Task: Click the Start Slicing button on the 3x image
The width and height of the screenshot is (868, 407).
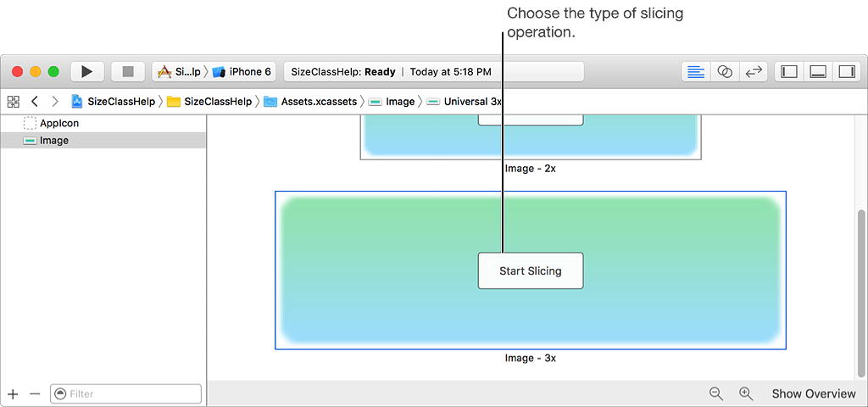Action: (531, 270)
